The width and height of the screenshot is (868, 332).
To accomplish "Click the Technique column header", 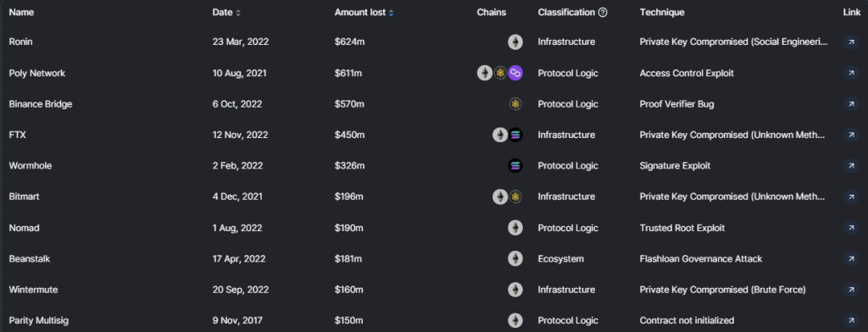I will tap(661, 12).
